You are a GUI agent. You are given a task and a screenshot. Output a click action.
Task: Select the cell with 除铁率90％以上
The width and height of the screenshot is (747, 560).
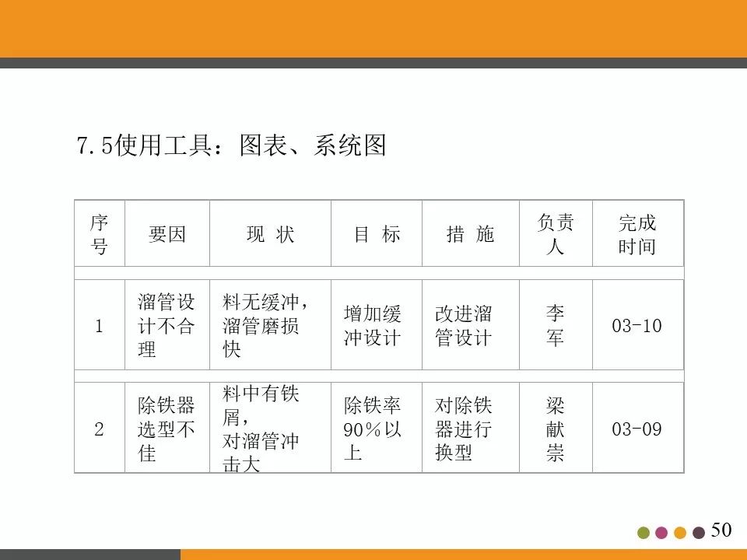coord(377,429)
